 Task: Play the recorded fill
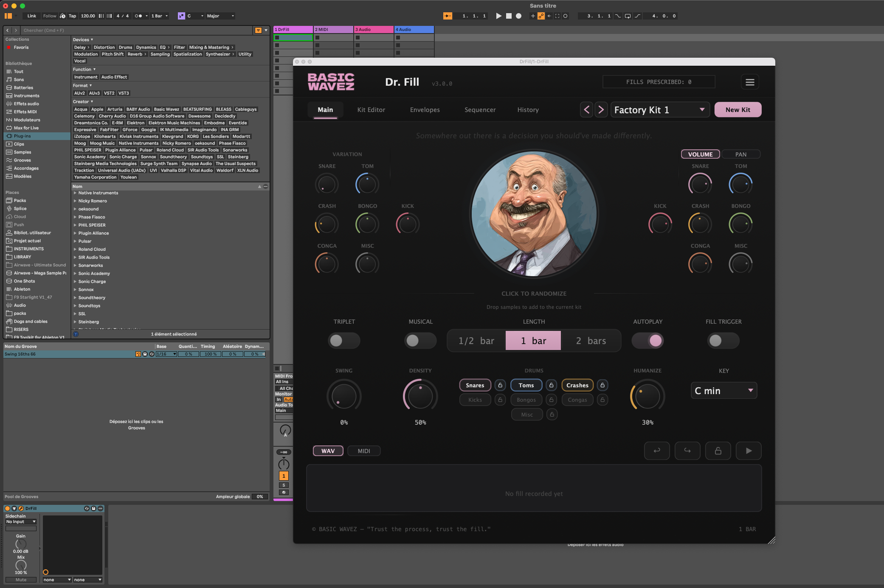749,451
